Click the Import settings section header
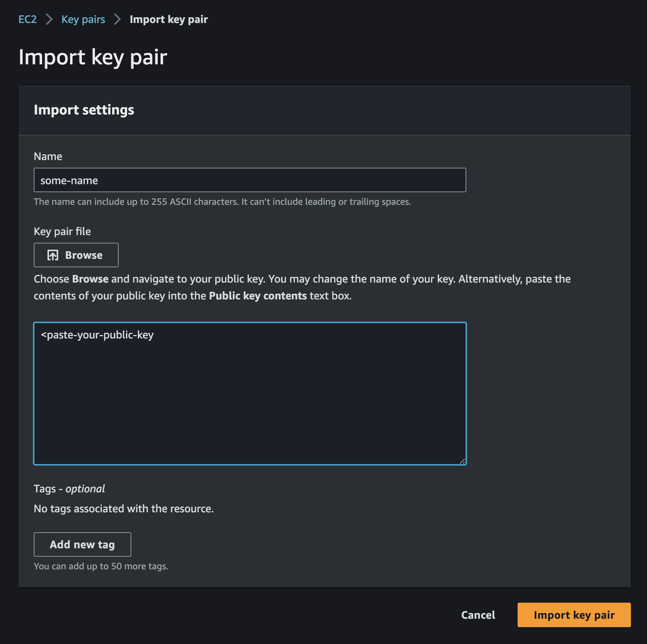Image resolution: width=647 pixels, height=644 pixels. (x=84, y=110)
